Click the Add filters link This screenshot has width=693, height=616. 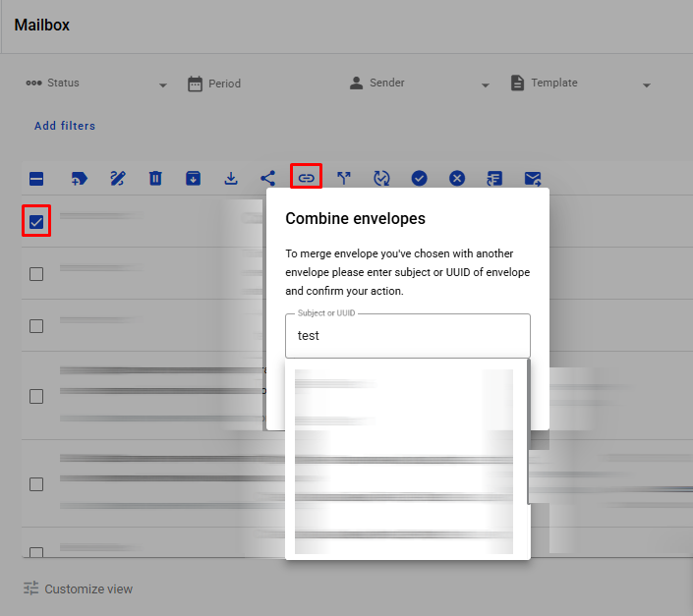65,126
